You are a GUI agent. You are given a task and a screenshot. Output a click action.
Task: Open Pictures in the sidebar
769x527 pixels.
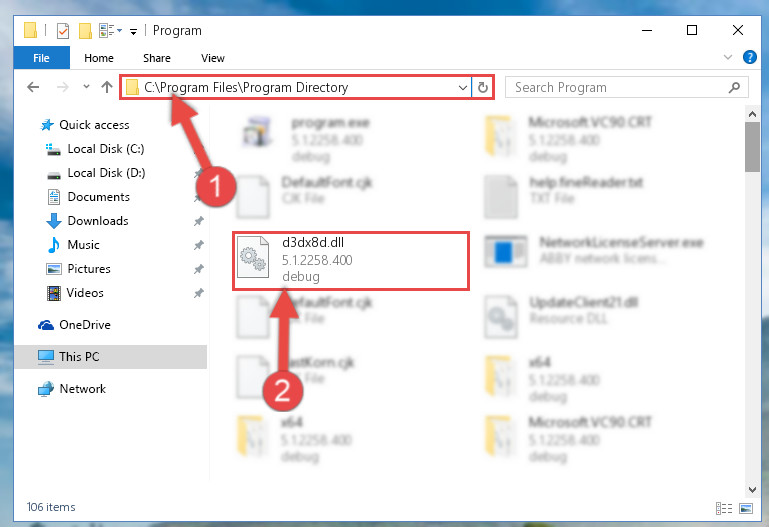[x=78, y=269]
